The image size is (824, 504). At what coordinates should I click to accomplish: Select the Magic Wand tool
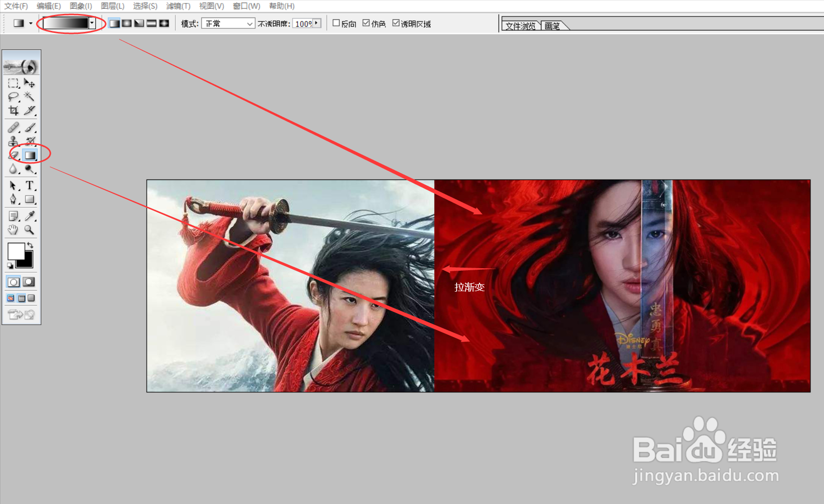pos(29,97)
